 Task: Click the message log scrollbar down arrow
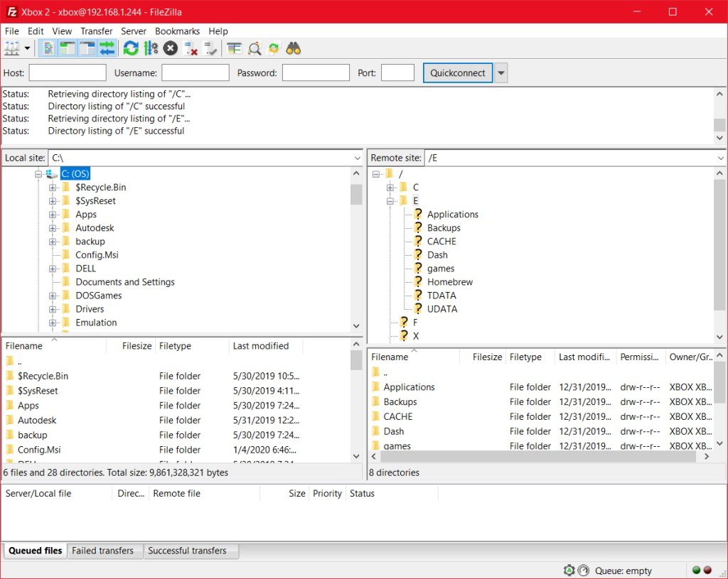coord(719,138)
